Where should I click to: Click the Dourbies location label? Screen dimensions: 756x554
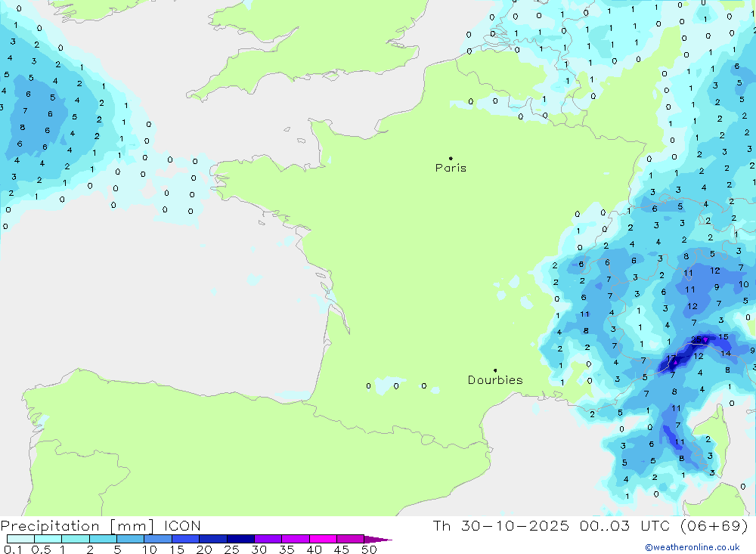click(x=495, y=380)
